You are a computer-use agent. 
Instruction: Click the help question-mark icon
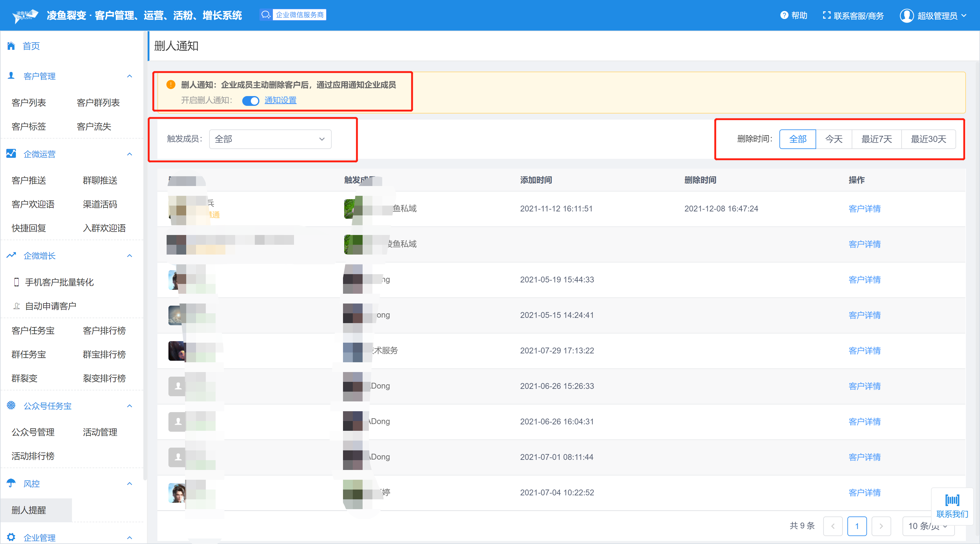pyautogui.click(x=784, y=15)
